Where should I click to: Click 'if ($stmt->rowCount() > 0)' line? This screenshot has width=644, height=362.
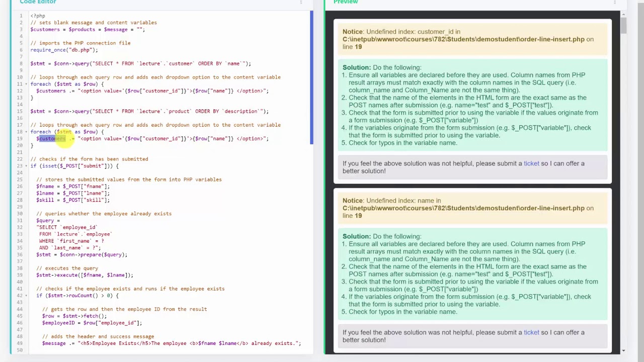click(x=77, y=296)
